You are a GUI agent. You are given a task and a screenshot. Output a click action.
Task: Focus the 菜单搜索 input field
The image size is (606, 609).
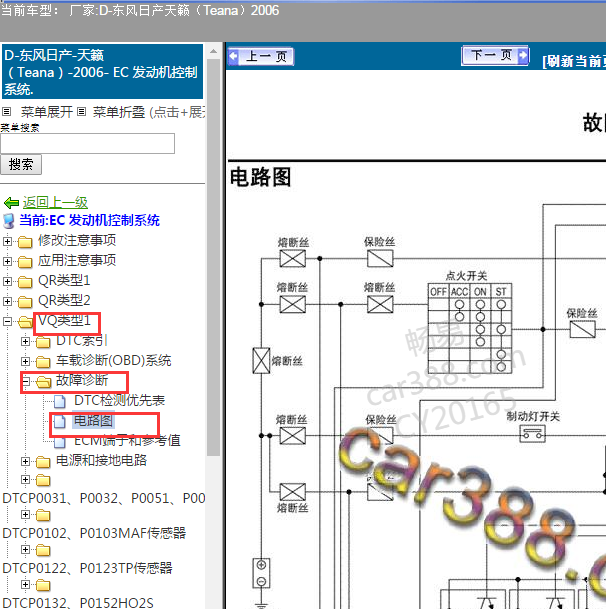click(87, 143)
